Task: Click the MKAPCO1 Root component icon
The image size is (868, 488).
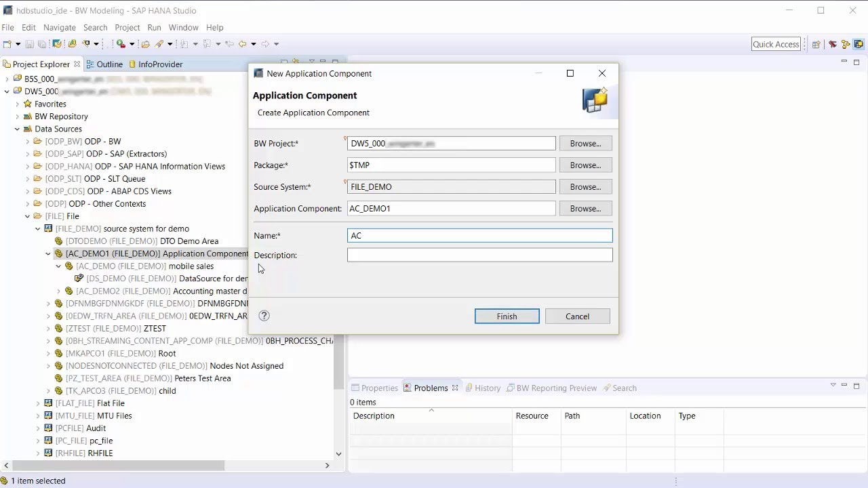Action: coord(58,354)
